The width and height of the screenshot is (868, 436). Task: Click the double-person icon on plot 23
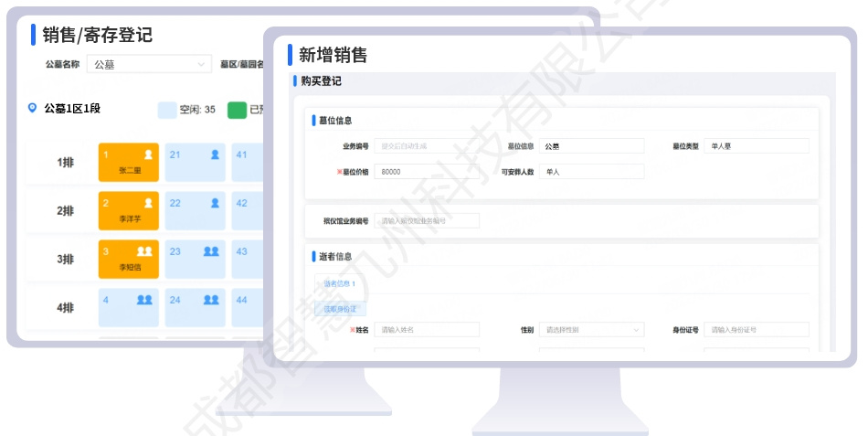211,251
